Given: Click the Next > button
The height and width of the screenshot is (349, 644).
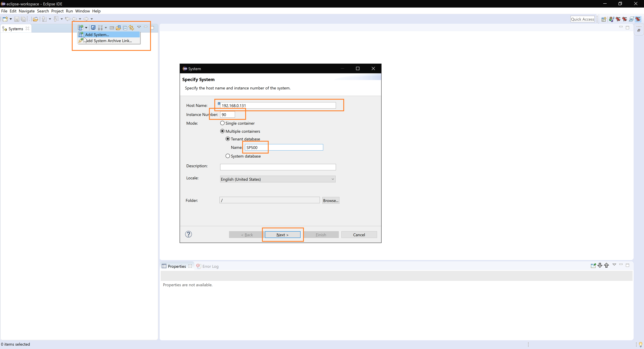Looking at the screenshot, I should (282, 235).
